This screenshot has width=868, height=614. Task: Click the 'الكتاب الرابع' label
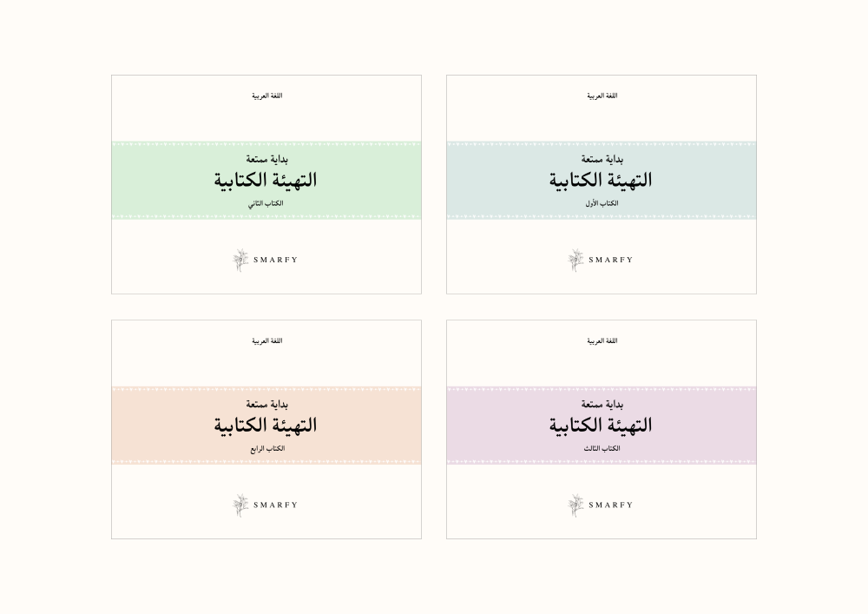tap(266, 448)
